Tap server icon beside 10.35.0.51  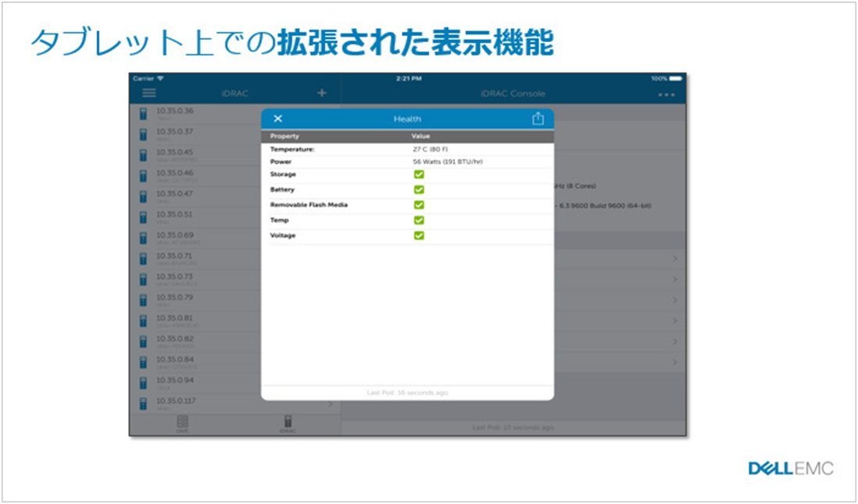pyautogui.click(x=143, y=218)
